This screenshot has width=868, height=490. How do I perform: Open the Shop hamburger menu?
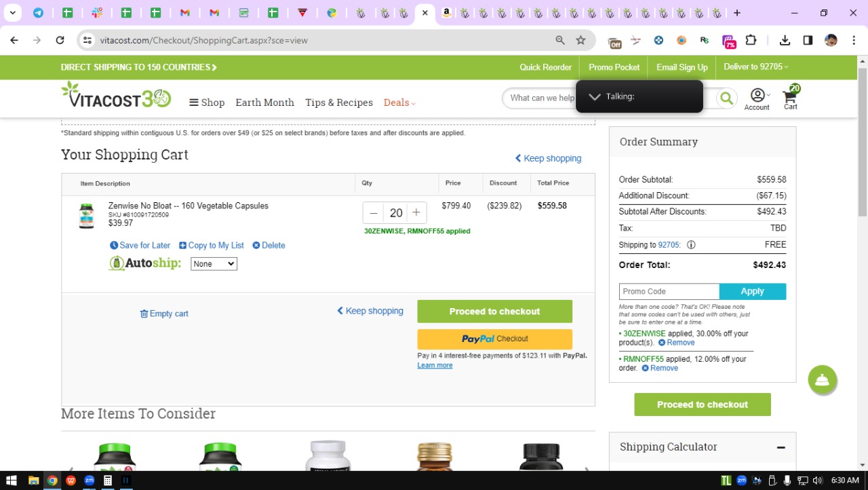[207, 102]
